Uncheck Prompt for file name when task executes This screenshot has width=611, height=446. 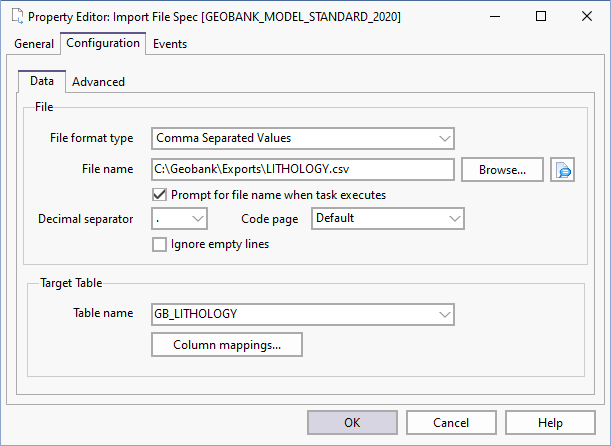(159, 195)
